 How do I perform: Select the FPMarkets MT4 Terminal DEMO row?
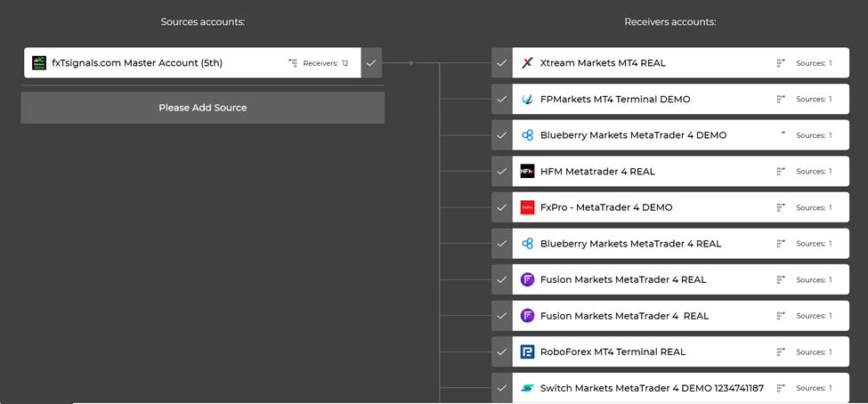[x=614, y=100]
